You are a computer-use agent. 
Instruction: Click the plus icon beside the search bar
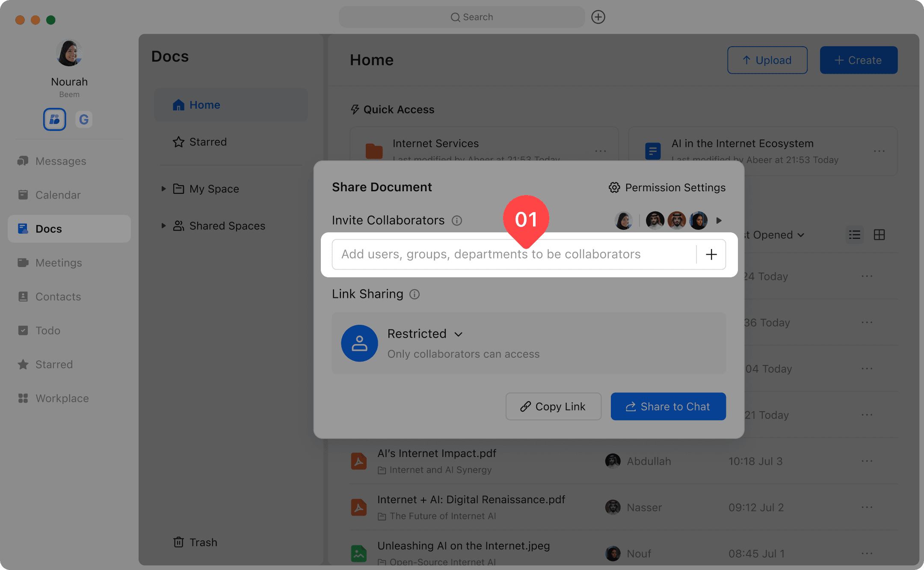pyautogui.click(x=598, y=17)
